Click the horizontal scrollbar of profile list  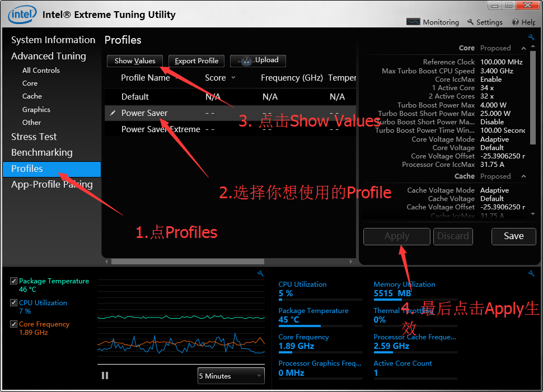point(188,262)
